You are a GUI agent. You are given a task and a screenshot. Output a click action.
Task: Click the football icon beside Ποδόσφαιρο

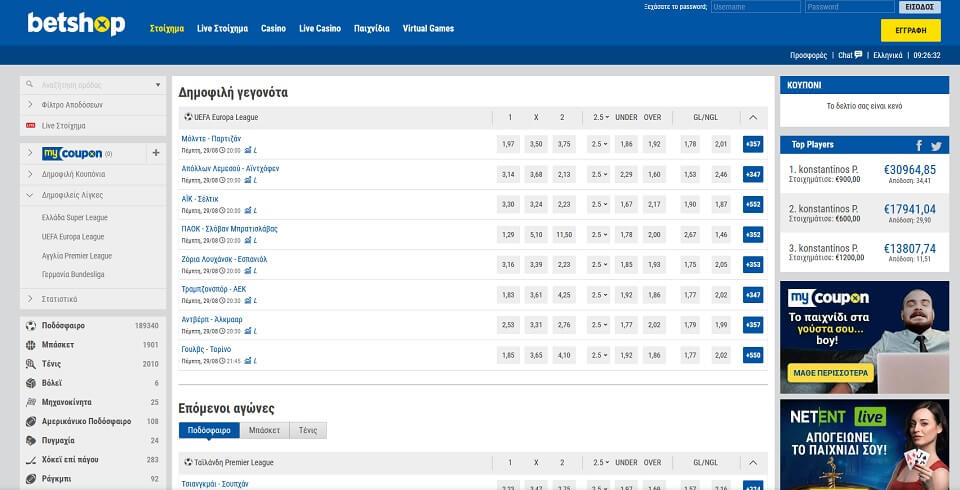tap(31, 326)
